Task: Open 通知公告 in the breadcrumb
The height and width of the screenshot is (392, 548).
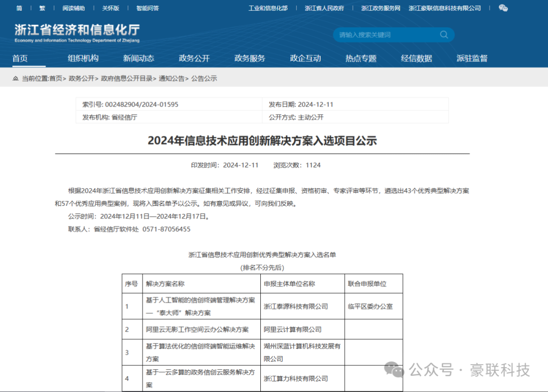Action: tap(172, 78)
